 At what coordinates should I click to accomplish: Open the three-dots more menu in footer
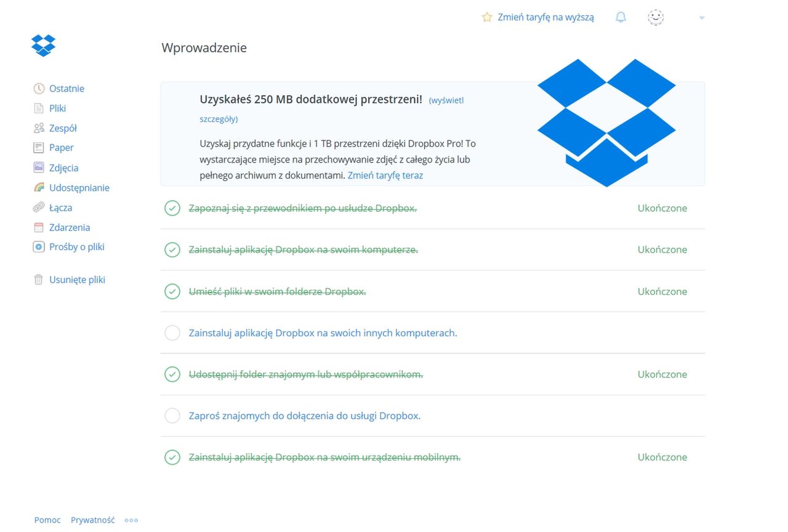point(131,520)
